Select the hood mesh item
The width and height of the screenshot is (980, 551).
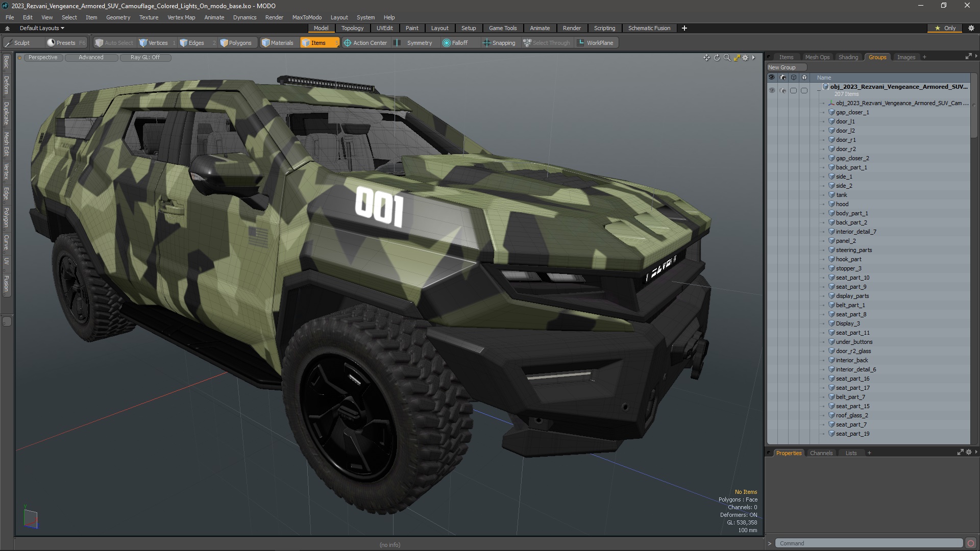click(842, 204)
